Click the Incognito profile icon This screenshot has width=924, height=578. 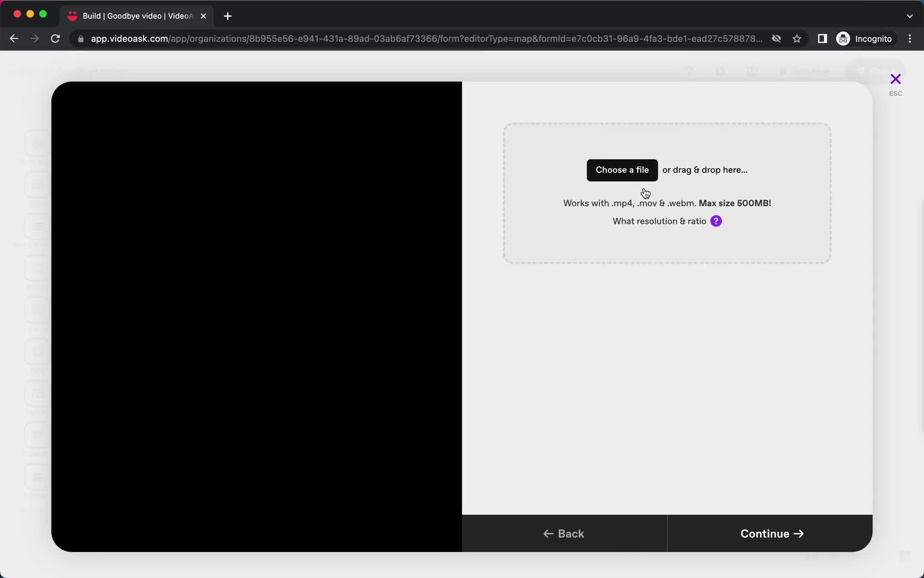843,39
